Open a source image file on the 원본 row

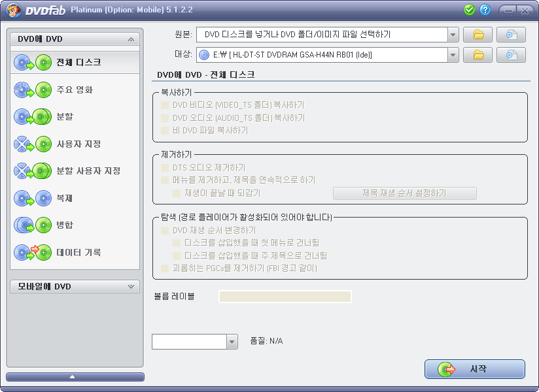point(511,35)
